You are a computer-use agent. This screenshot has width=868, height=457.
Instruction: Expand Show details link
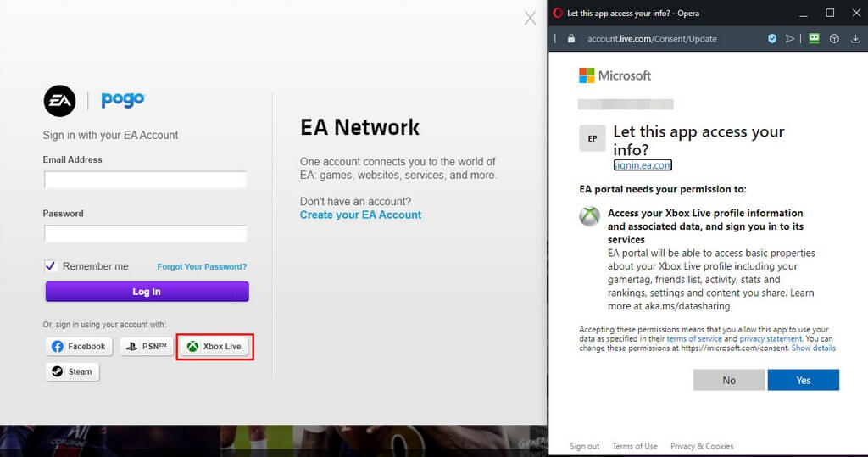tap(813, 348)
